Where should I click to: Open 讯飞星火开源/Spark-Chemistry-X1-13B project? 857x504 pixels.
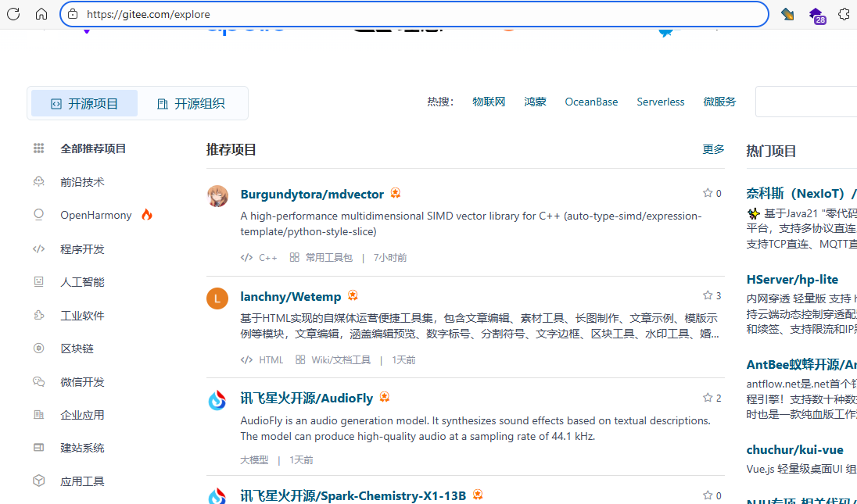pos(353,495)
